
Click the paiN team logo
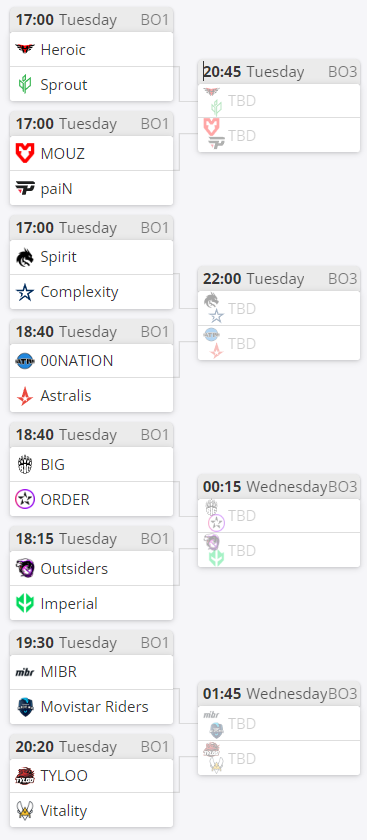[x=25, y=189]
